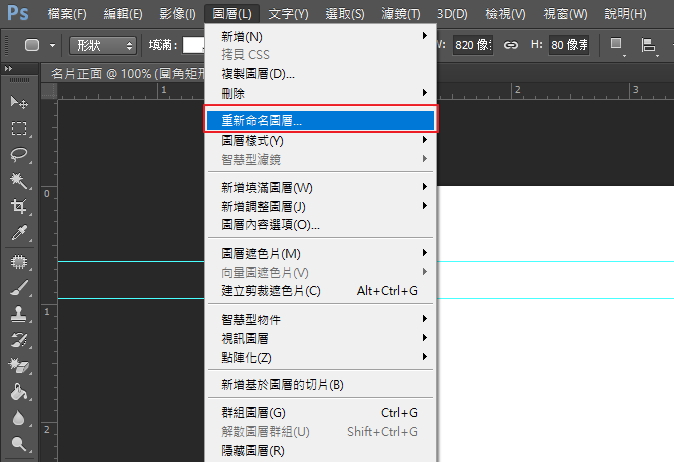The width and height of the screenshot is (674, 462).
Task: Open the 視窗(W) menu
Action: pyautogui.click(x=565, y=14)
